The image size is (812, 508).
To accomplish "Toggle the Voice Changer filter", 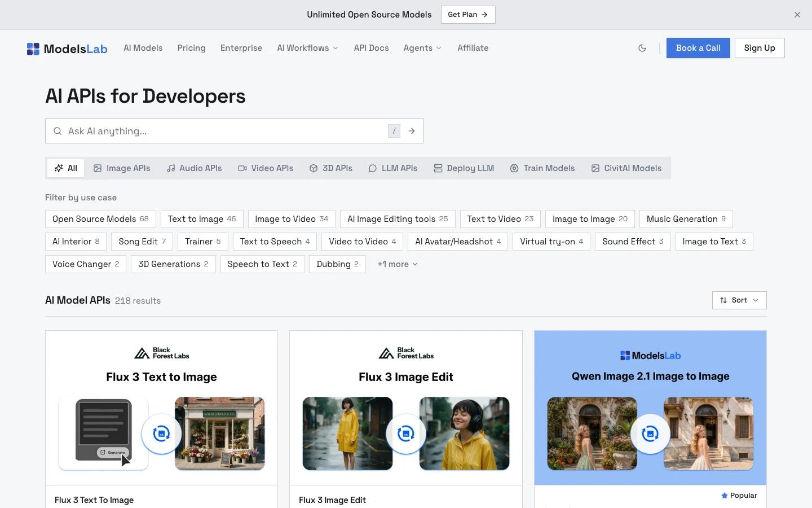I will click(86, 264).
